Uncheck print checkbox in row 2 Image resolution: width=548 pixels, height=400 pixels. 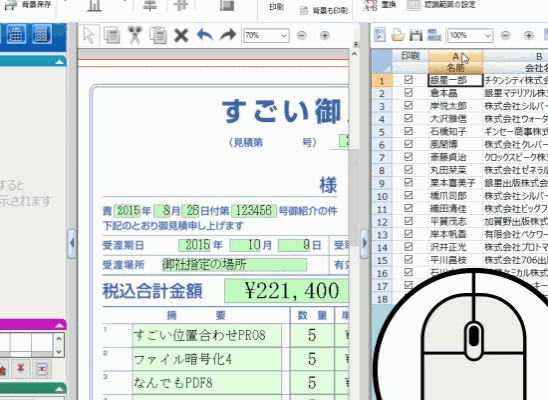tap(408, 93)
